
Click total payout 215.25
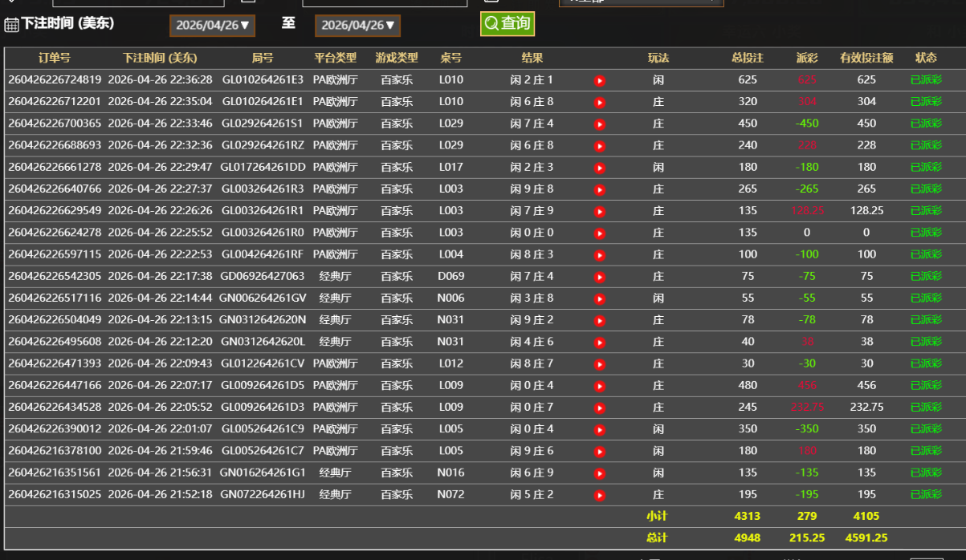807,538
